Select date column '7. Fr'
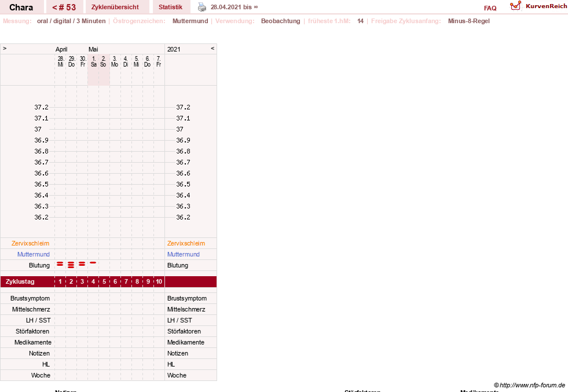 (x=158, y=61)
